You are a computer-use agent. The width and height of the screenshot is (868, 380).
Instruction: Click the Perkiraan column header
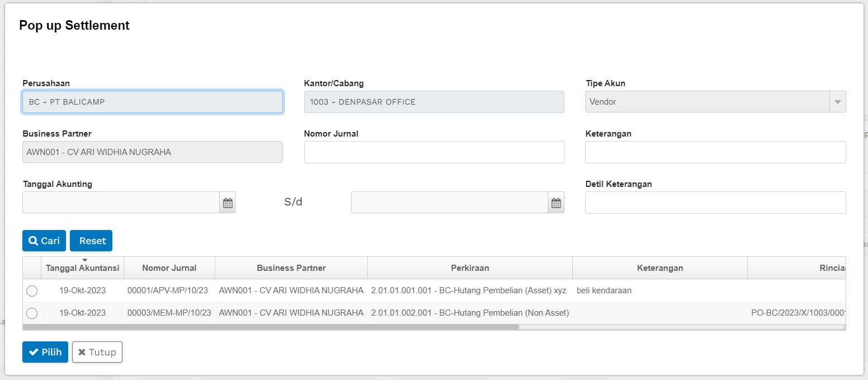pyautogui.click(x=470, y=268)
